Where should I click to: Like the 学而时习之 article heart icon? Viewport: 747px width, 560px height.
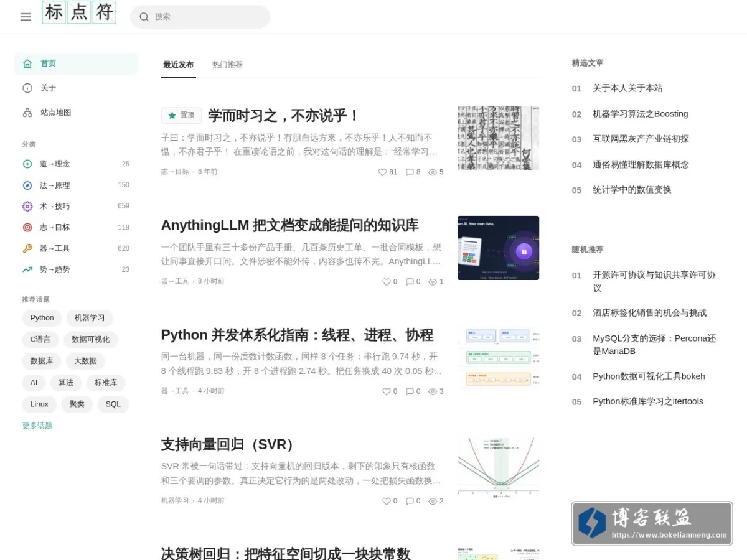pos(383,172)
